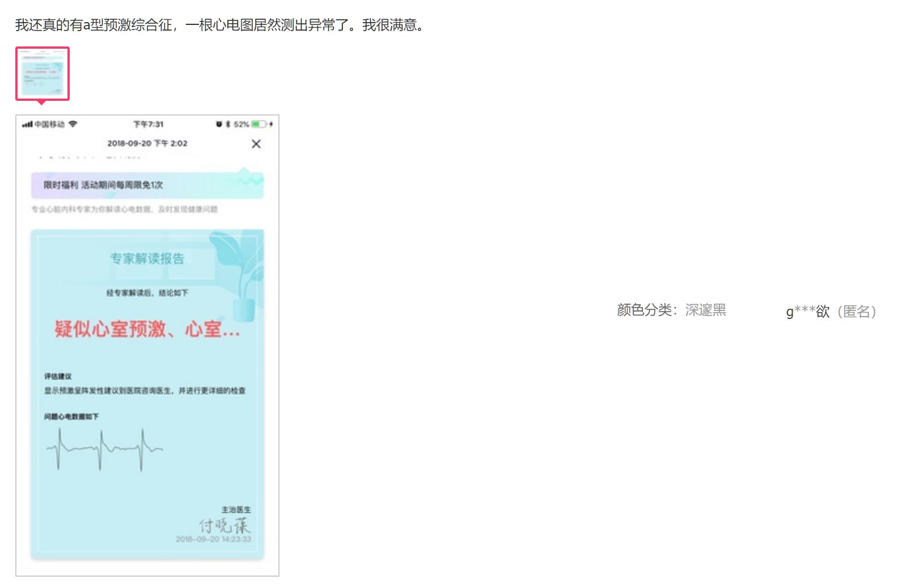Viewport: 902px width, 588px height.
Task: Click the 深邃黑 color value
Action: tap(705, 310)
